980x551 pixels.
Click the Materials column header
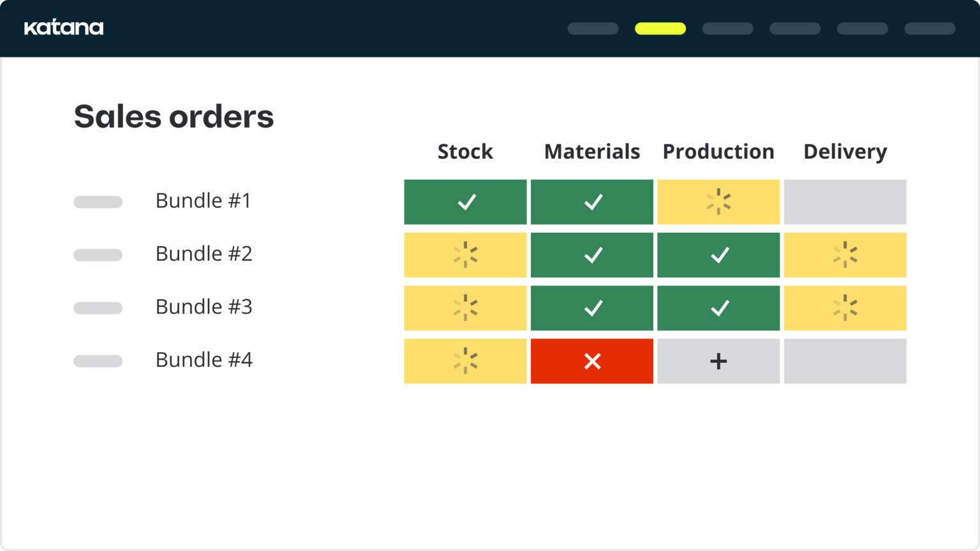coord(592,152)
